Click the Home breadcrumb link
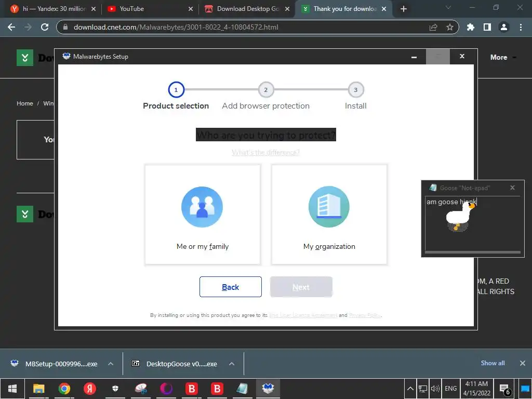 (x=25, y=103)
